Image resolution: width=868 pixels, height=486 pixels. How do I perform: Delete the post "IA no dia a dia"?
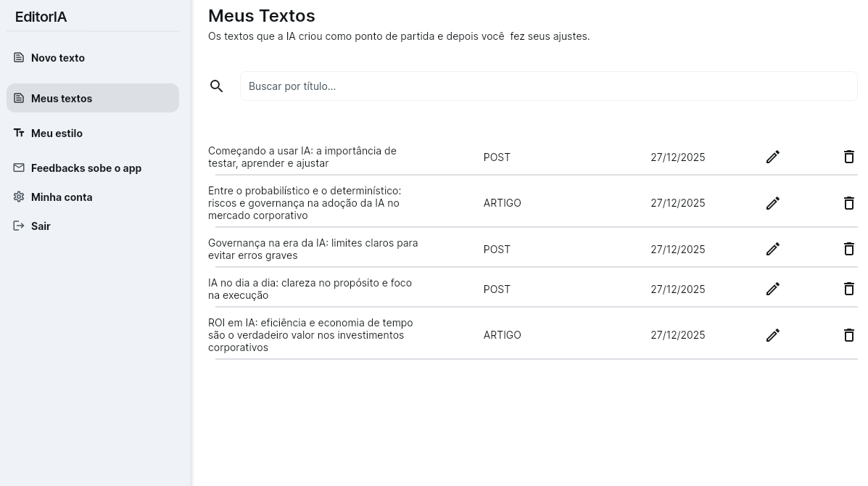coord(848,289)
